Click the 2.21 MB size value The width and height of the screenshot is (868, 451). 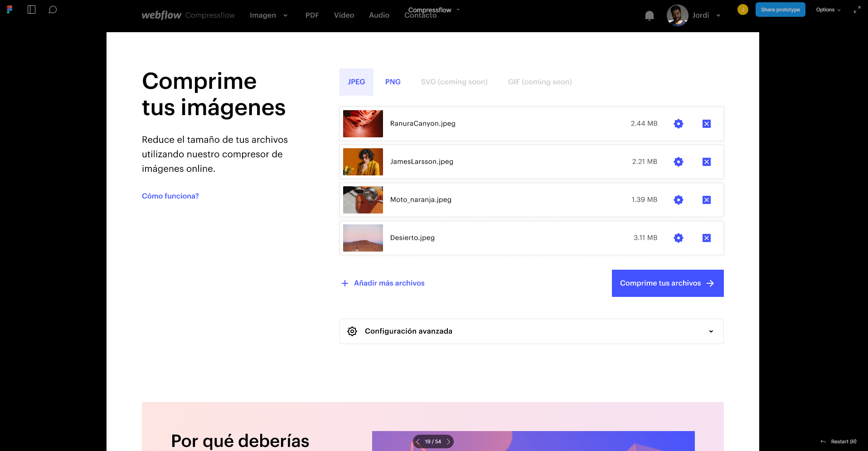pos(645,162)
